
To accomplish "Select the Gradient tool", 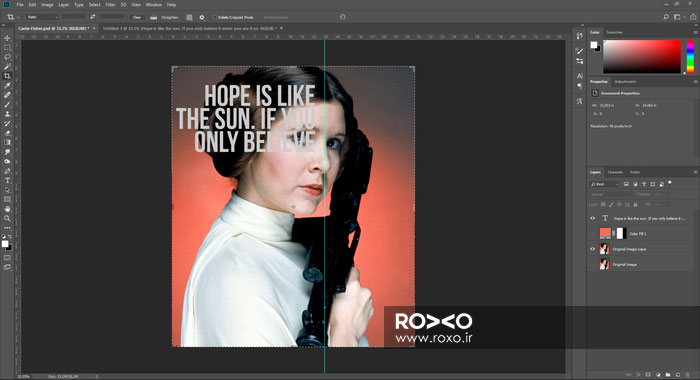I will [x=7, y=142].
